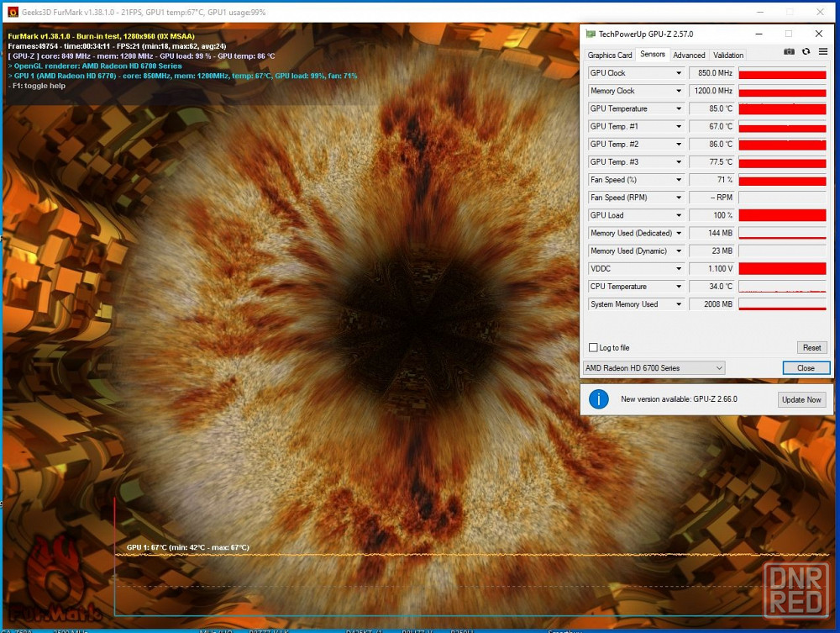
Task: Open the Fan Speed (RPM) dropdown
Action: (x=679, y=198)
